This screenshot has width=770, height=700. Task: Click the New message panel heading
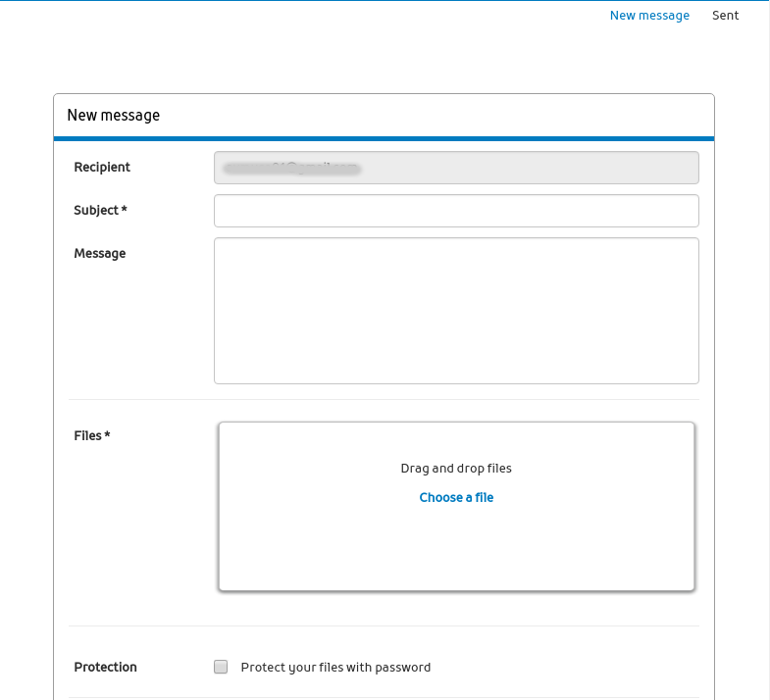pos(113,116)
